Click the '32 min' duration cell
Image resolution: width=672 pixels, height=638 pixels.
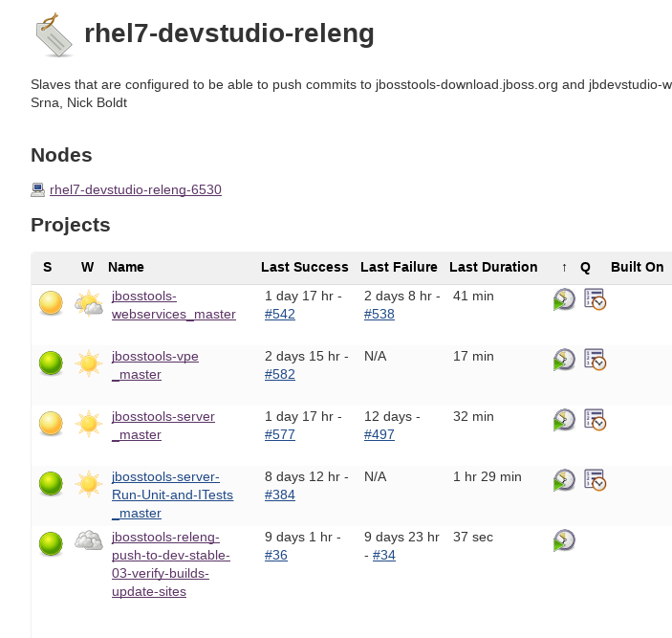[473, 416]
